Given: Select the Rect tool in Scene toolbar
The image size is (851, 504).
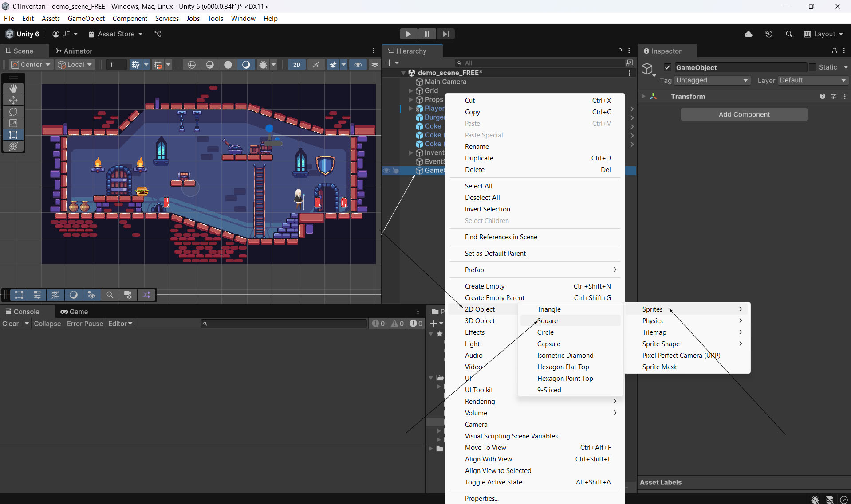Looking at the screenshot, I should (x=13, y=135).
